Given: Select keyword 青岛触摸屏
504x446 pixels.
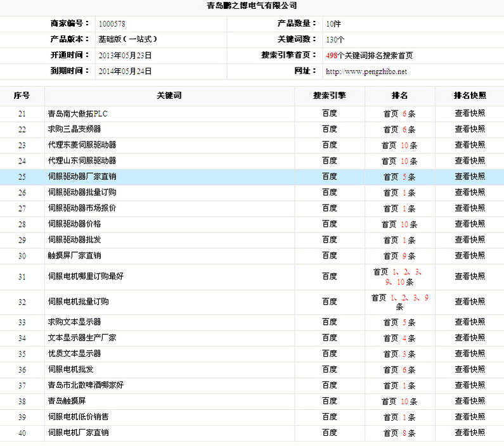Looking at the screenshot, I should [x=67, y=401].
